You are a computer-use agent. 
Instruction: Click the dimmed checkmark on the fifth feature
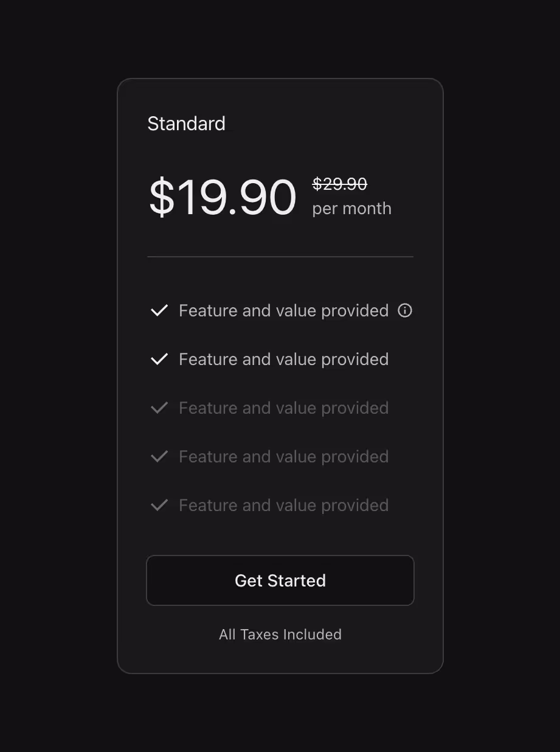point(159,505)
